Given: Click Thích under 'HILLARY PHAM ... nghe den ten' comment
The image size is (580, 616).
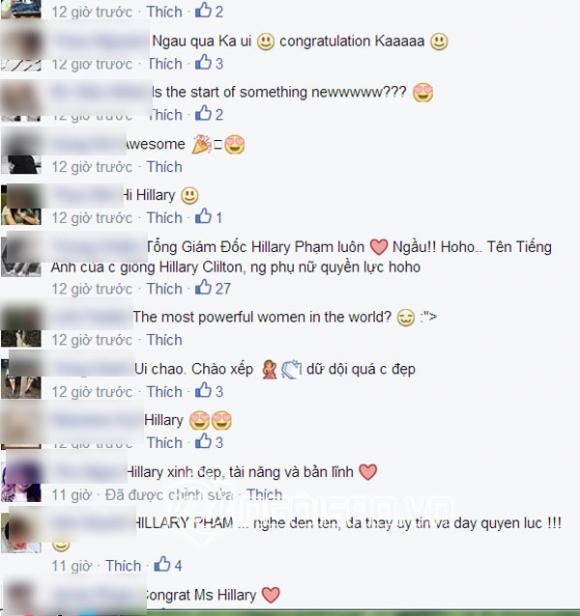Looking at the screenshot, I should pyautogui.click(x=123, y=566).
